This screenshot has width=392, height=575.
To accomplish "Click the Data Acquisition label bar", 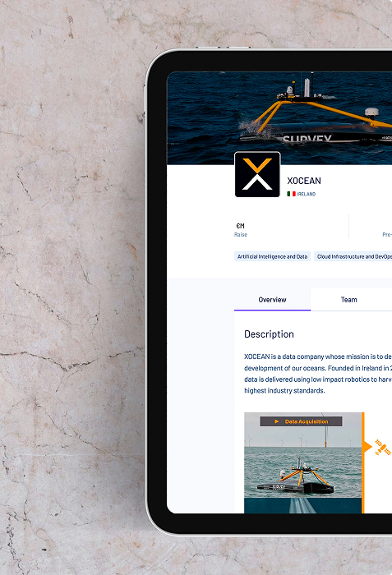I will click(x=301, y=421).
